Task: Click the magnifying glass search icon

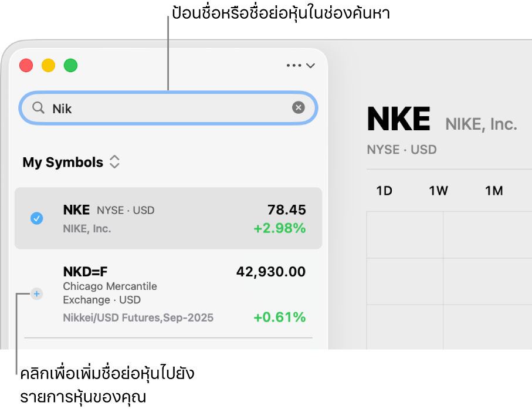Action: [38, 108]
